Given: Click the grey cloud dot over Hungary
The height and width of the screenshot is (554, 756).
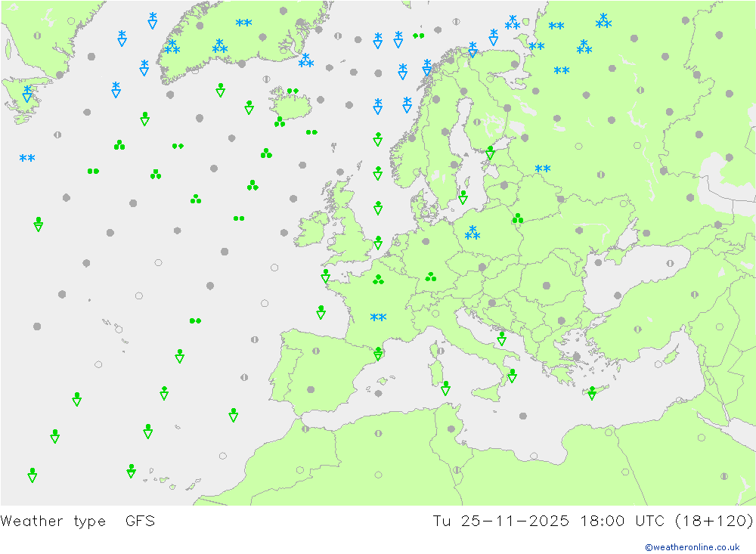Looking at the screenshot, I should point(547,286).
